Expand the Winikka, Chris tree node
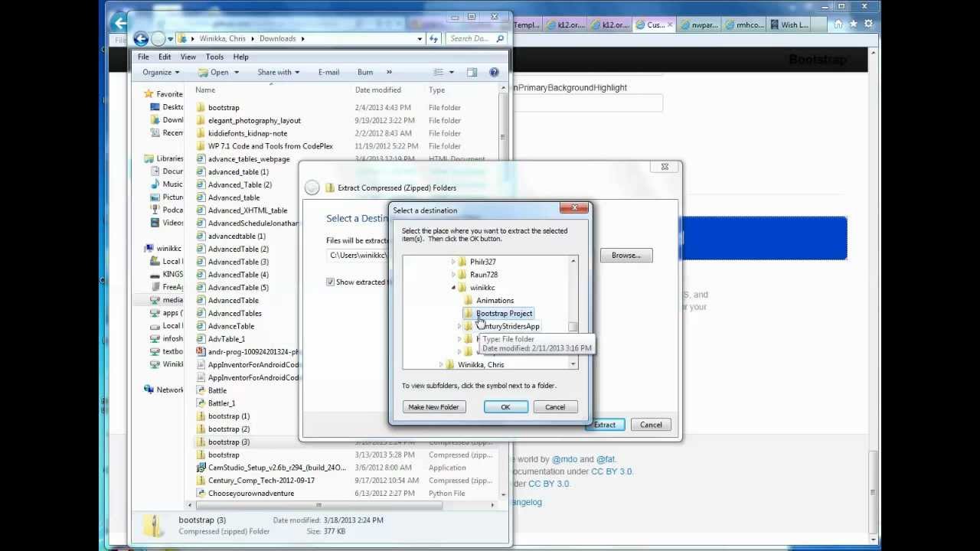 (441, 365)
